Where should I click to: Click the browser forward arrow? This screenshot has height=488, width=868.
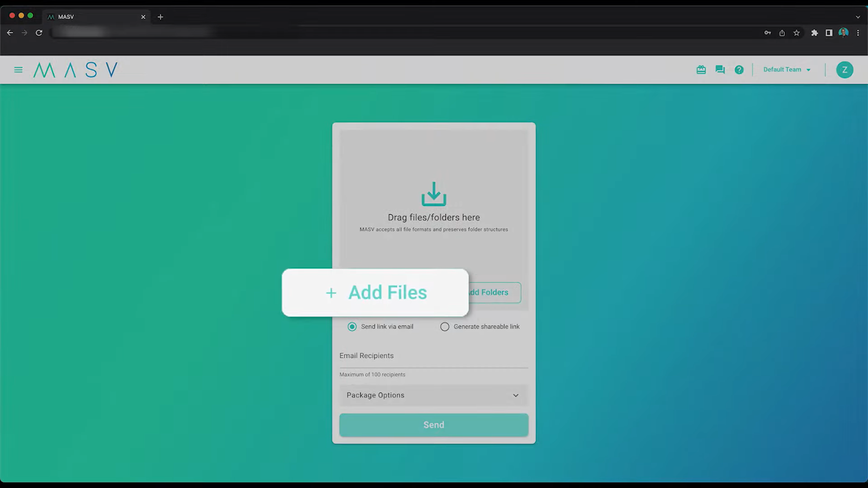tap(24, 33)
